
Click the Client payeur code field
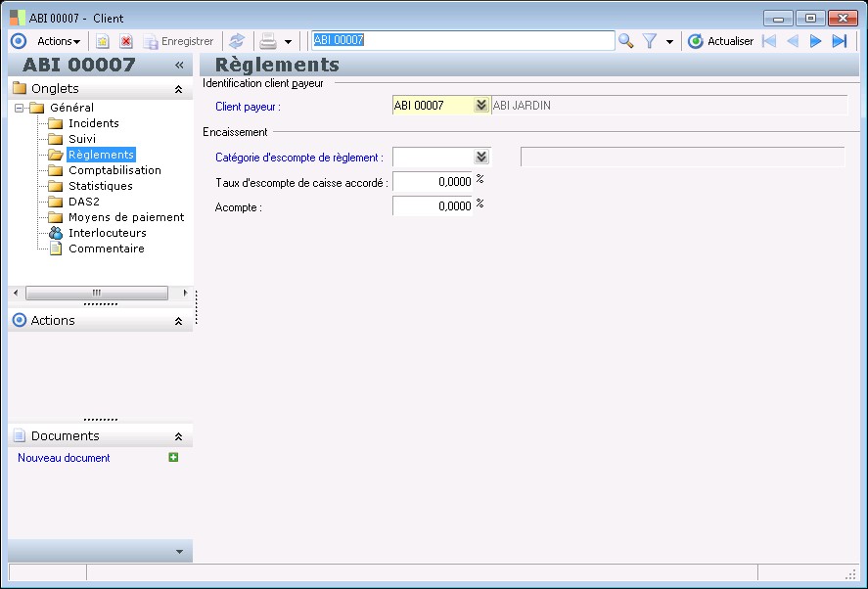pyautogui.click(x=433, y=106)
